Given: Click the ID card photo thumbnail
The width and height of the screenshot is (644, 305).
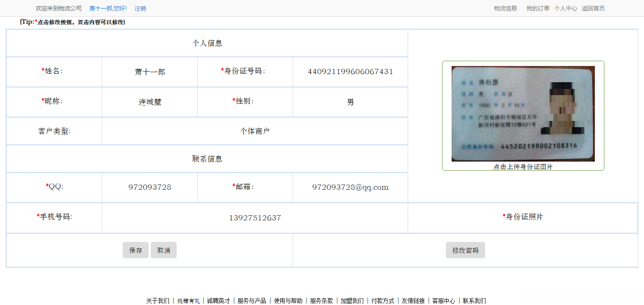Looking at the screenshot, I should click(x=523, y=114).
